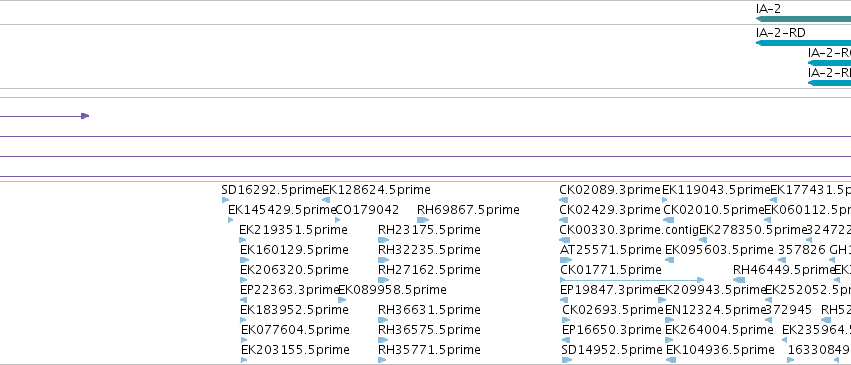Click the EP22363.3prime feature arrow

coord(244,300)
